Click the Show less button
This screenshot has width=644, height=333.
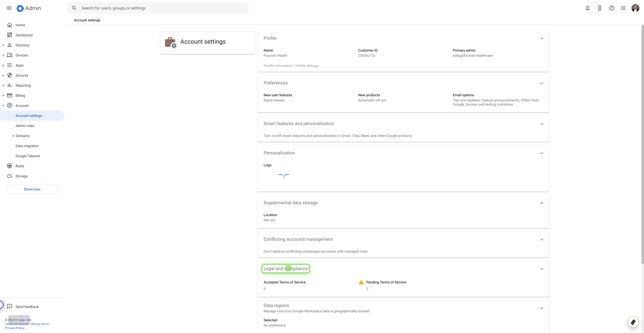32,189
